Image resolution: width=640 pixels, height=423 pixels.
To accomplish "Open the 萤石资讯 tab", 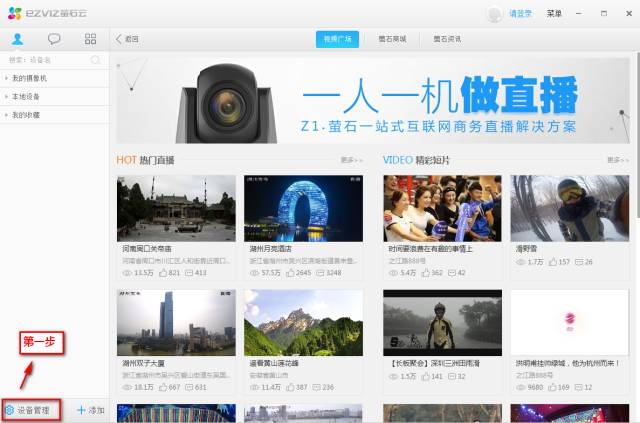I will tap(447, 39).
